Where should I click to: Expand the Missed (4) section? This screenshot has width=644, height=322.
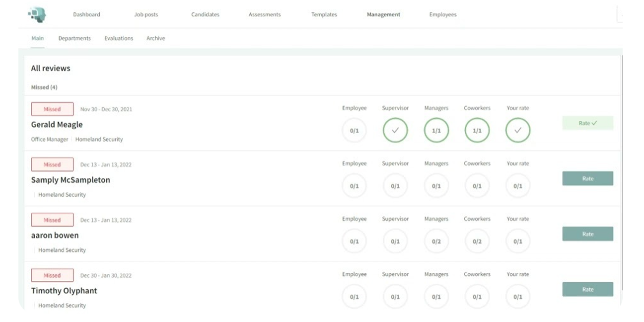44,87
